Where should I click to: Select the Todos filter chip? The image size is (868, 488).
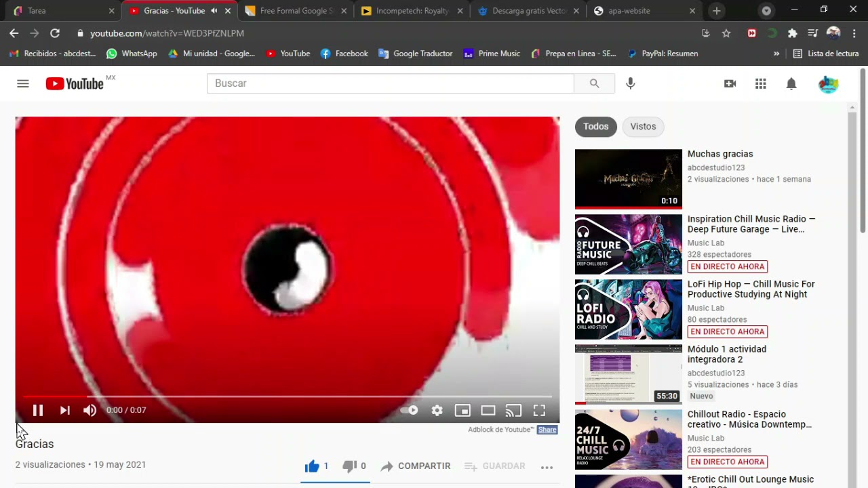click(x=596, y=127)
